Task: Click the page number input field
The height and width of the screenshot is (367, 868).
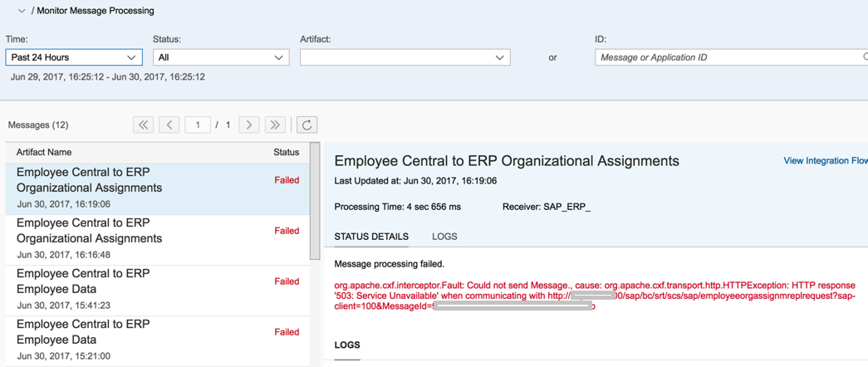Action: tap(198, 125)
